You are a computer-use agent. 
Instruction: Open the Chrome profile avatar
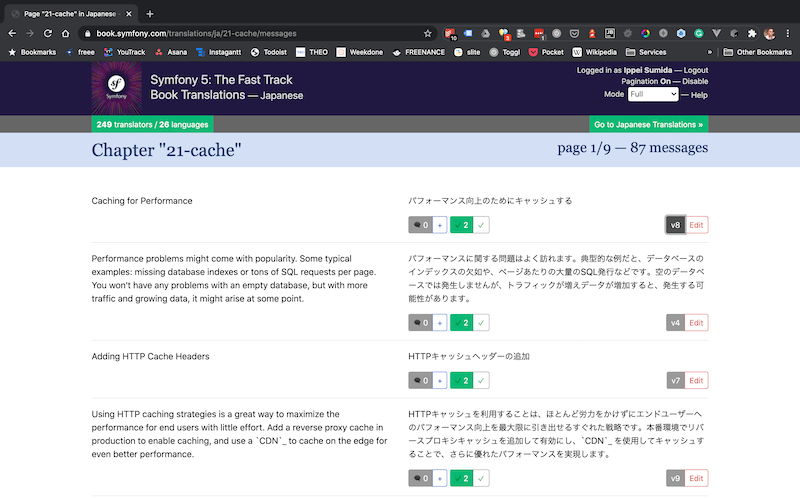click(769, 34)
